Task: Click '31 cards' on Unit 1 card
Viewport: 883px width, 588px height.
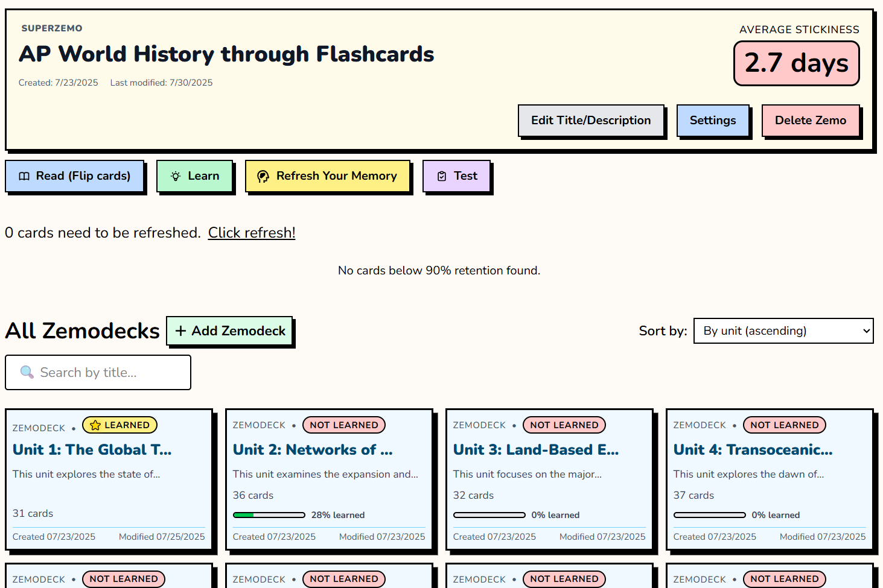Action: pyautogui.click(x=33, y=513)
